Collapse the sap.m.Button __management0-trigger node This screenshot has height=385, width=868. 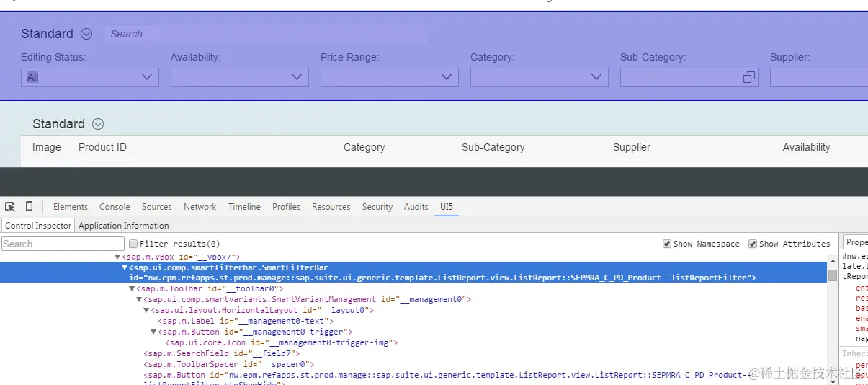click(153, 332)
